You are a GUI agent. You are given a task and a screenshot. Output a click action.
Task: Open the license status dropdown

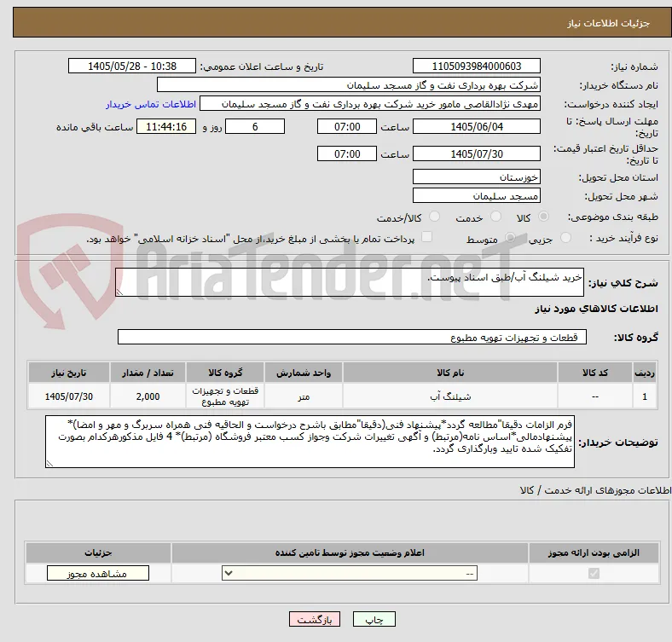pyautogui.click(x=350, y=573)
